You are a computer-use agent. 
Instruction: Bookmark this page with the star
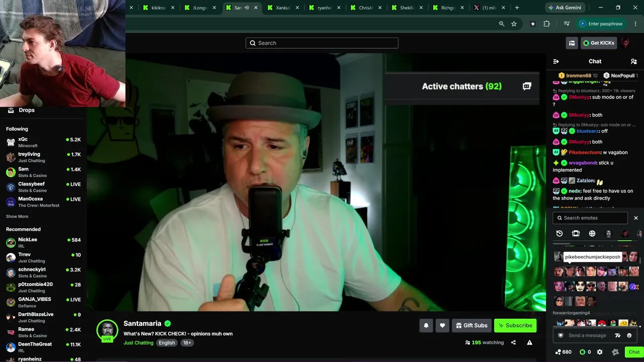(514, 24)
